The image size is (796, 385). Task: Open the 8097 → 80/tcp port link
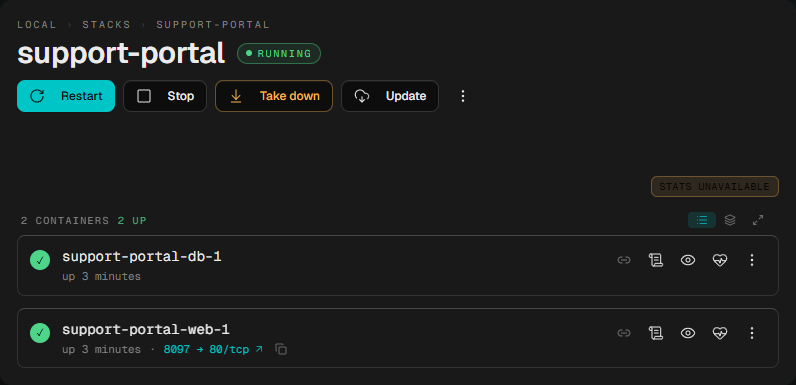click(x=213, y=349)
